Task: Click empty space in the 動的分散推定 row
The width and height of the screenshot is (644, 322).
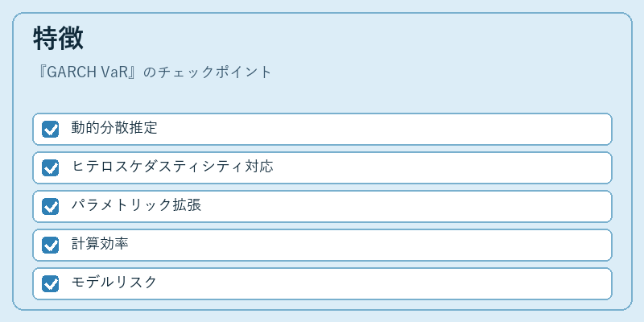Action: click(x=382, y=130)
